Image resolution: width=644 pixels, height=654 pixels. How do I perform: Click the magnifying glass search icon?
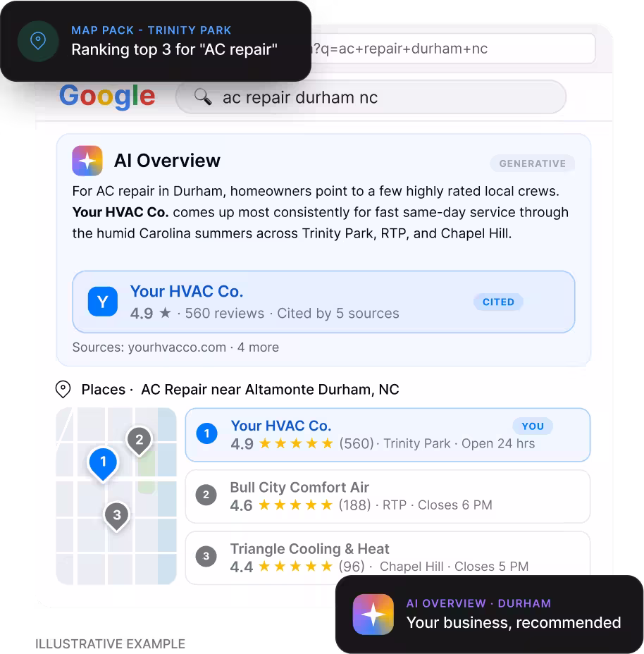pos(203,97)
